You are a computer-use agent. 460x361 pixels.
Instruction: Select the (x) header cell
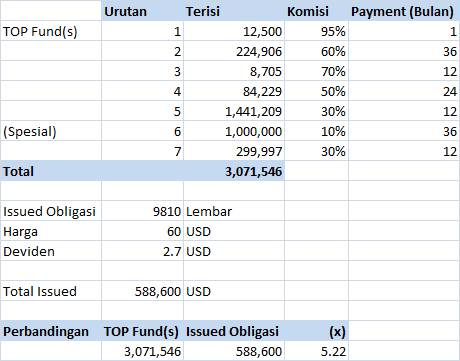click(x=316, y=331)
